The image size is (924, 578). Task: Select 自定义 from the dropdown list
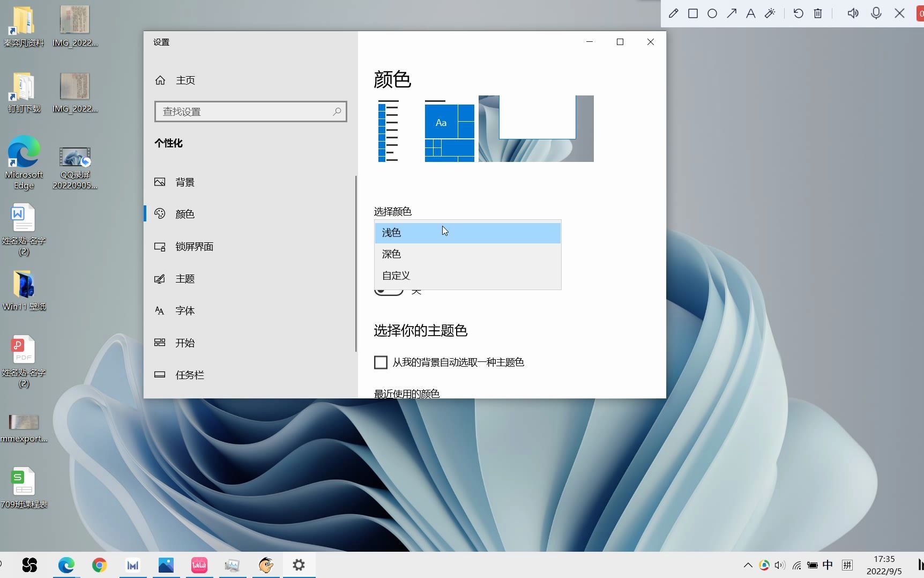coord(396,275)
